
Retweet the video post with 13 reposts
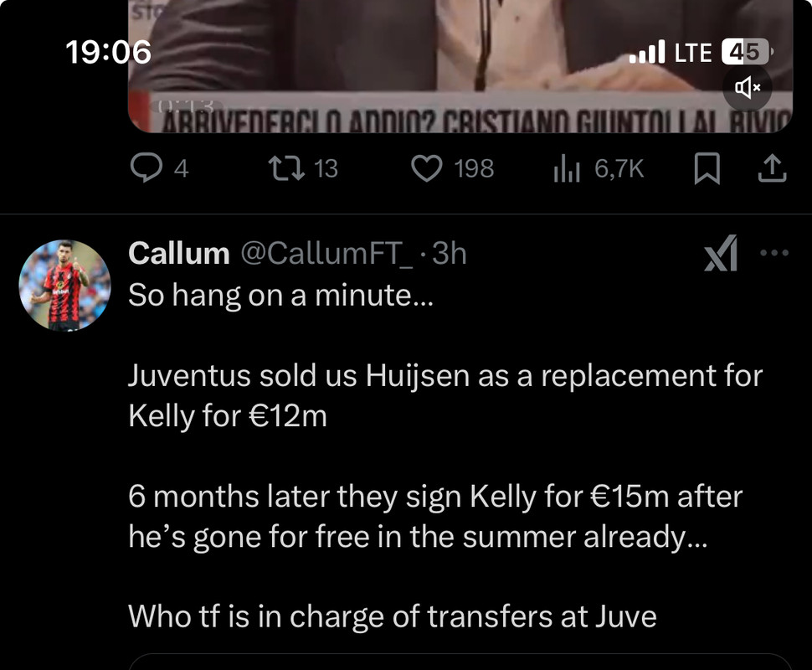286,168
